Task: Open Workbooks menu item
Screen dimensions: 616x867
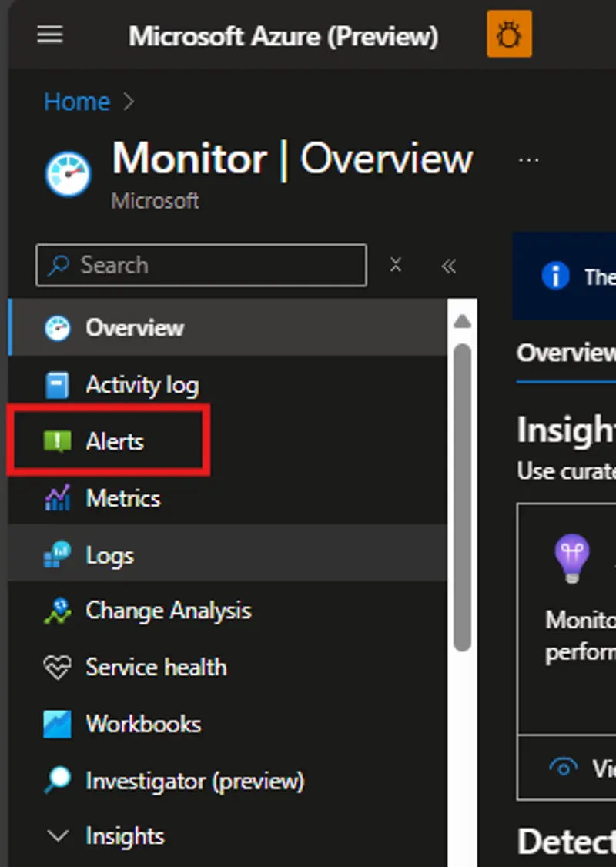Action: 228,725
